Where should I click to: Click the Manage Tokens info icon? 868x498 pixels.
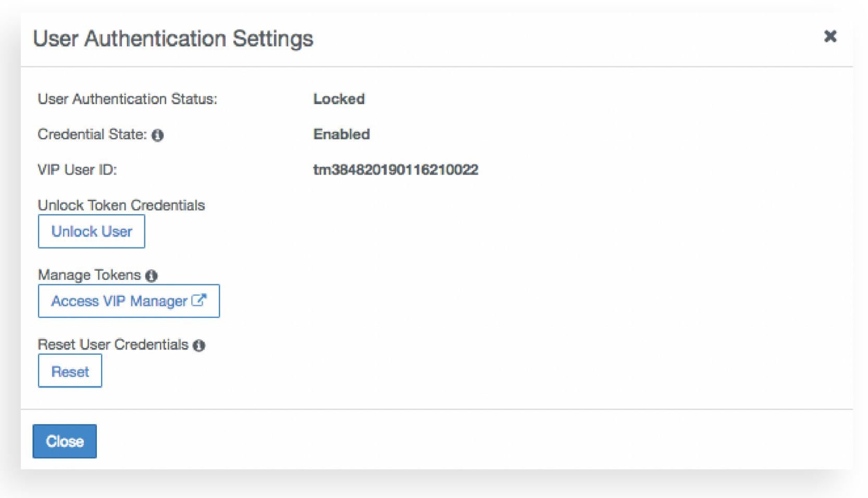(152, 276)
